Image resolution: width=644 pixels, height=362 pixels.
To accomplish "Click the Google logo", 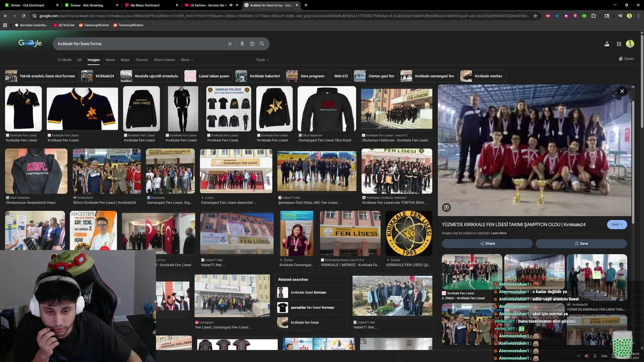I will click(30, 43).
